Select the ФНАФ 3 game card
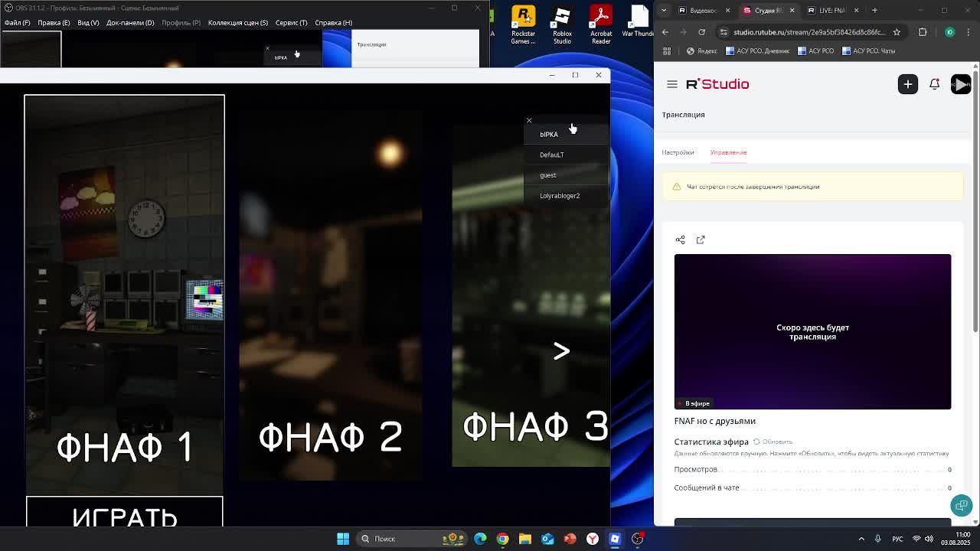The image size is (980, 551). 531,295
